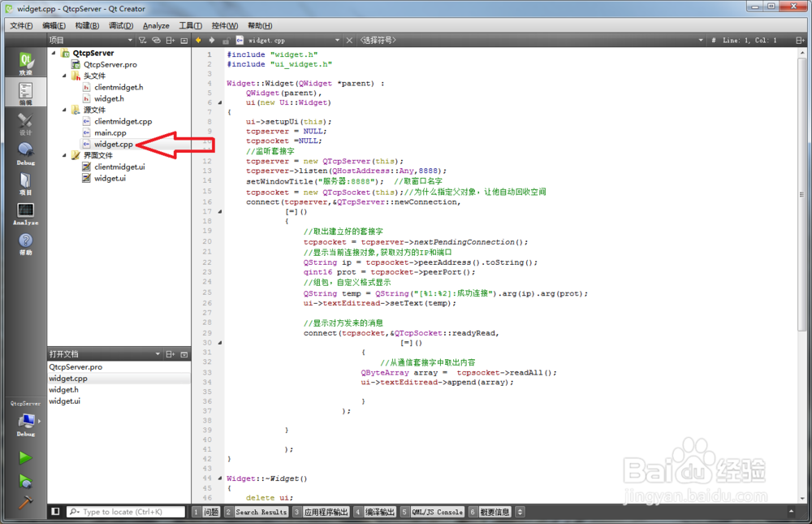Show the QML/JS Console pane
Image resolution: width=812 pixels, height=524 pixels.
click(432, 512)
